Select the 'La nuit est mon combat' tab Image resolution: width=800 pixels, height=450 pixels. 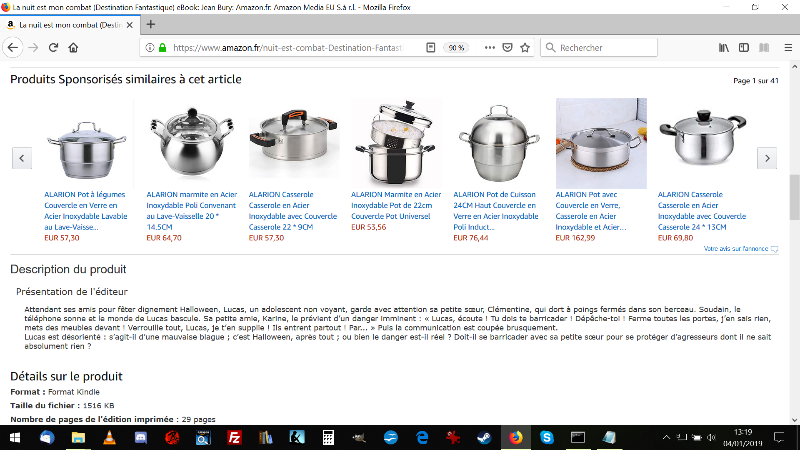pyautogui.click(x=70, y=24)
